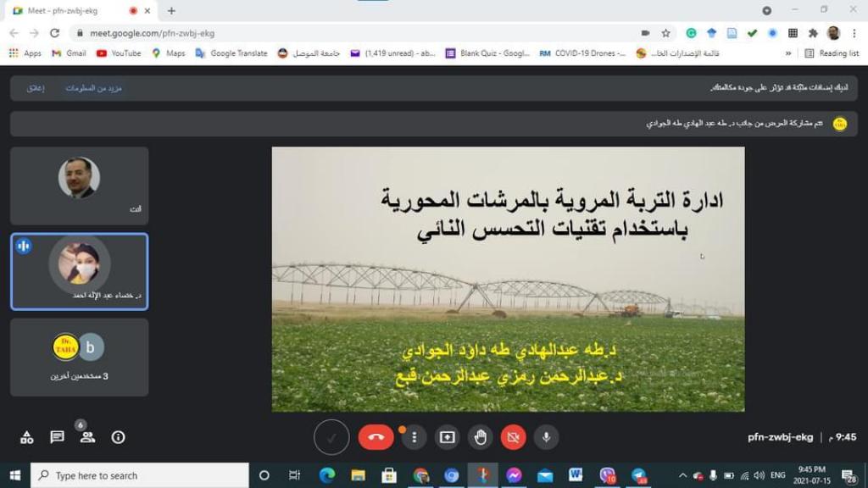
Task: Raise your hand in the meeting
Action: (x=481, y=437)
